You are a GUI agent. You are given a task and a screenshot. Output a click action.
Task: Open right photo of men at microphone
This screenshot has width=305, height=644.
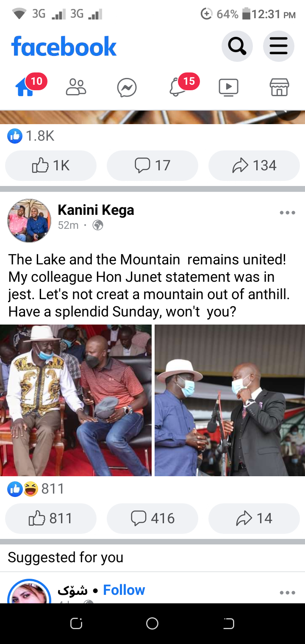(x=230, y=400)
